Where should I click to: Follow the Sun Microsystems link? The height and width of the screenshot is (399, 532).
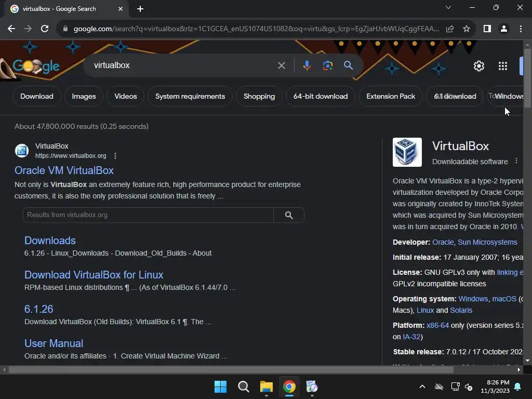point(487,242)
